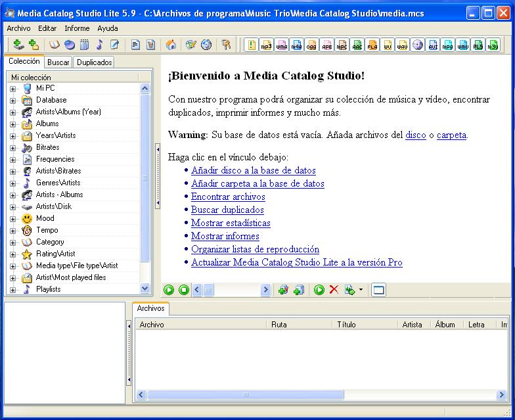The width and height of the screenshot is (515, 420).
Task: Click the second green play icon beside red X
Action: click(x=319, y=290)
